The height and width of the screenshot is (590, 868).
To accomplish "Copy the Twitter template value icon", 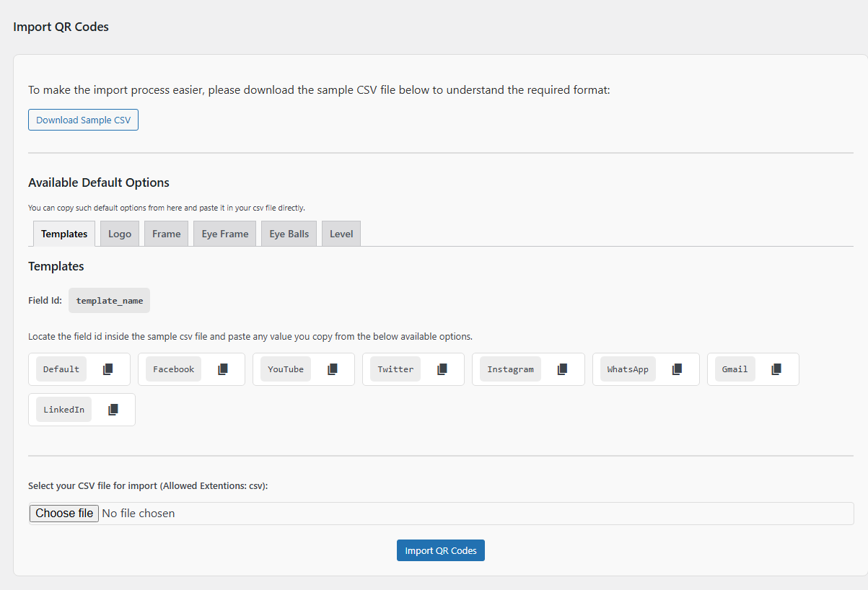I will click(442, 369).
